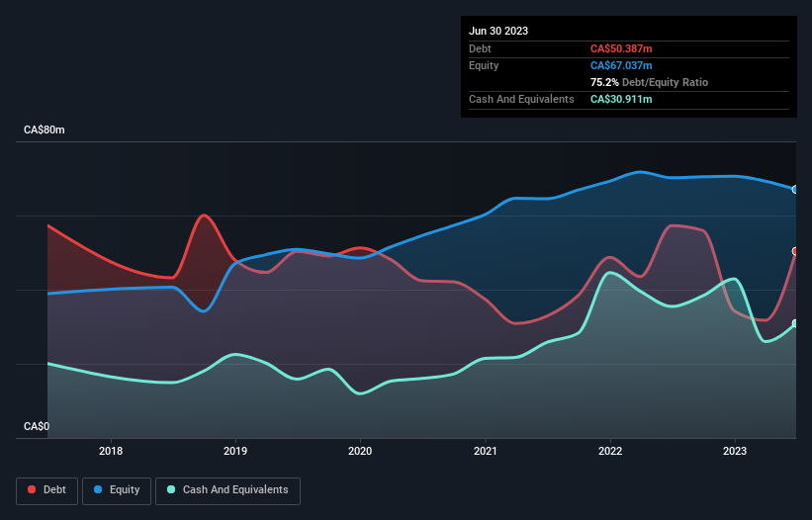Screen dimensions: 812x520
Task: Toggle the Equity series legend button
Action: coord(117,490)
